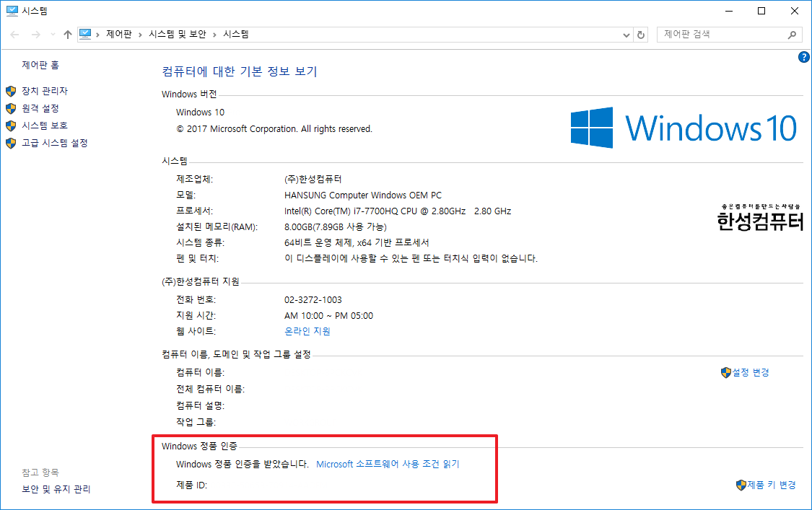Click the Windows 10 logo
This screenshot has width=812, height=510.
point(684,128)
